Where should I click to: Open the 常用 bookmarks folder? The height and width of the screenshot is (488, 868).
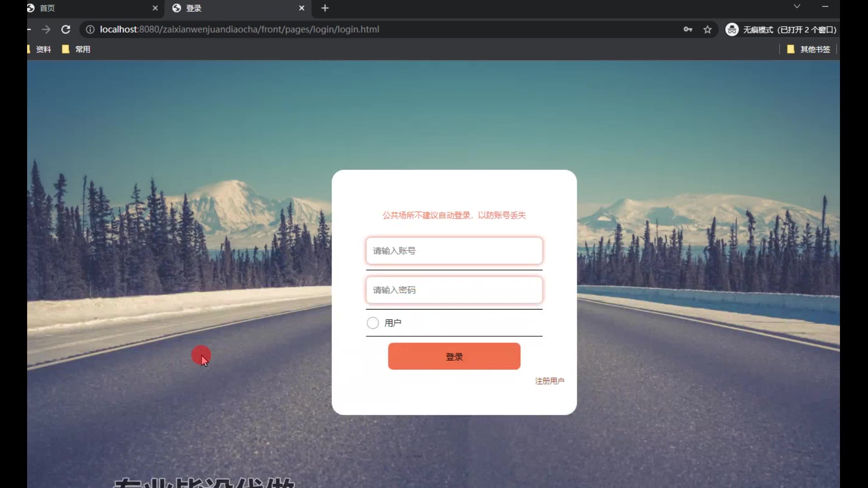coord(76,49)
